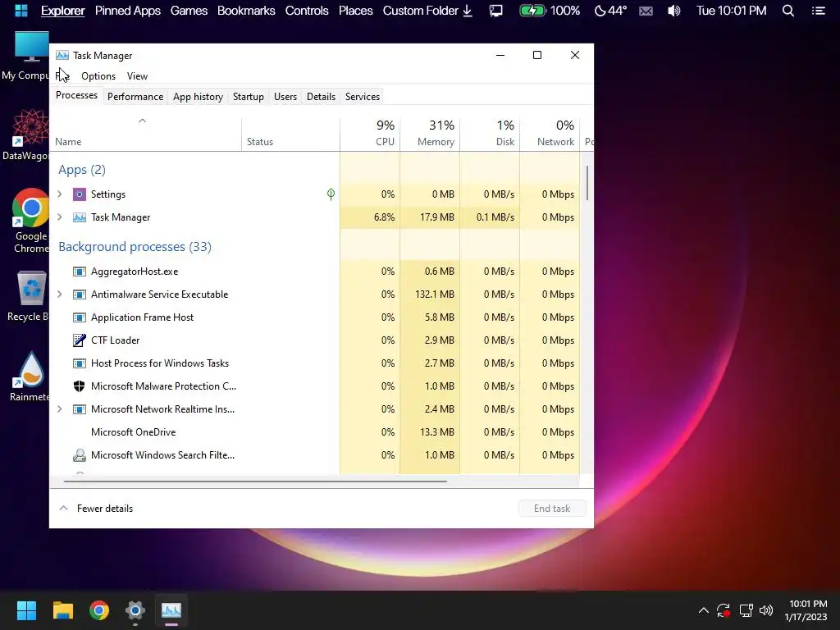840x630 pixels.
Task: Open Custom Folder dropdown in top bar
Action: (427, 11)
